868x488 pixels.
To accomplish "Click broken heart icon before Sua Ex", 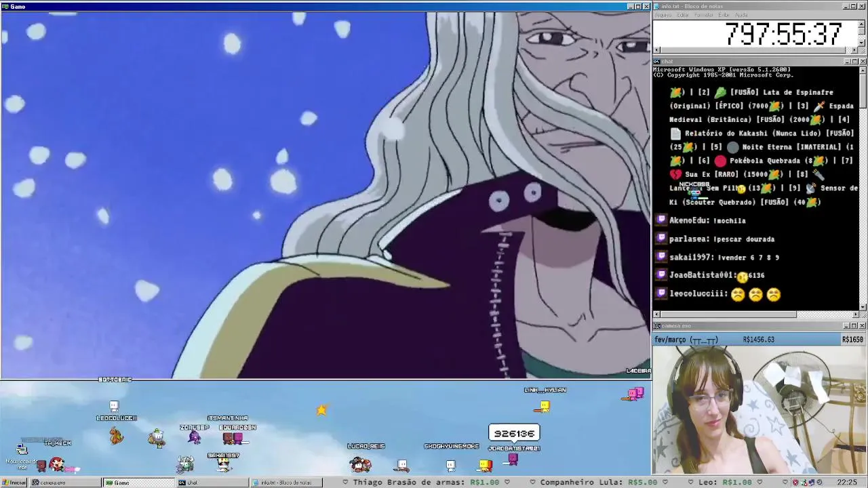I will tap(675, 174).
